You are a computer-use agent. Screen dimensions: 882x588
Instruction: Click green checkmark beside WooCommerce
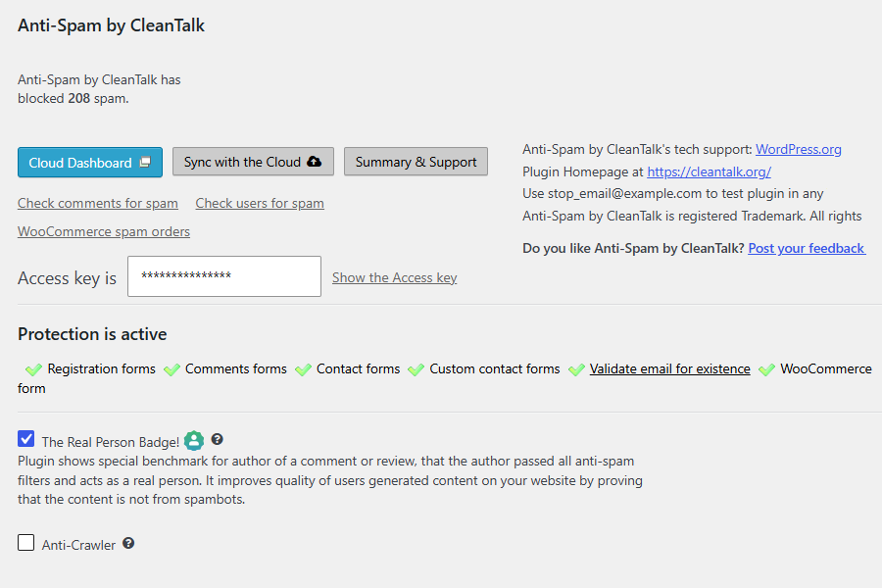(x=766, y=369)
